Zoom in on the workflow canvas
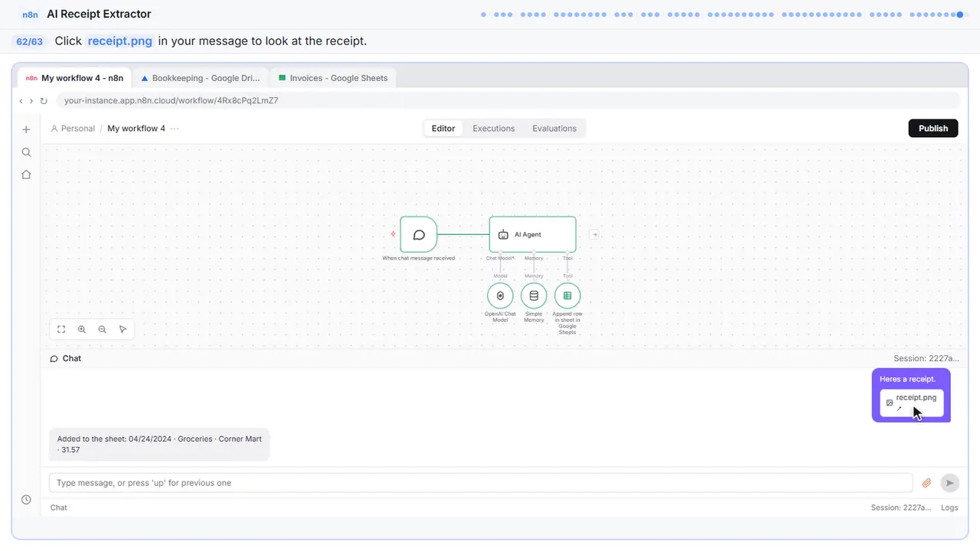 [x=82, y=329]
